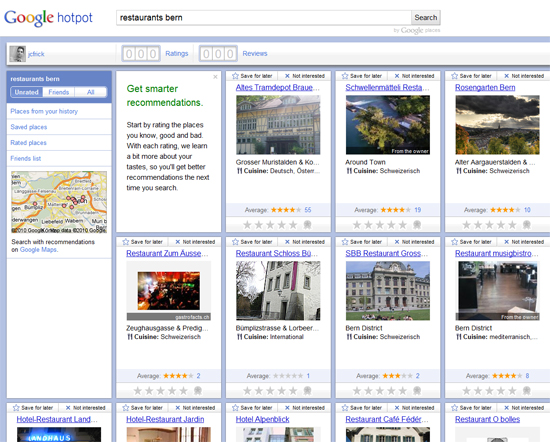This screenshot has width=550, height=442.
Task: Click 'Zeughausgasse & Predig...' address text
Action: 167,328
